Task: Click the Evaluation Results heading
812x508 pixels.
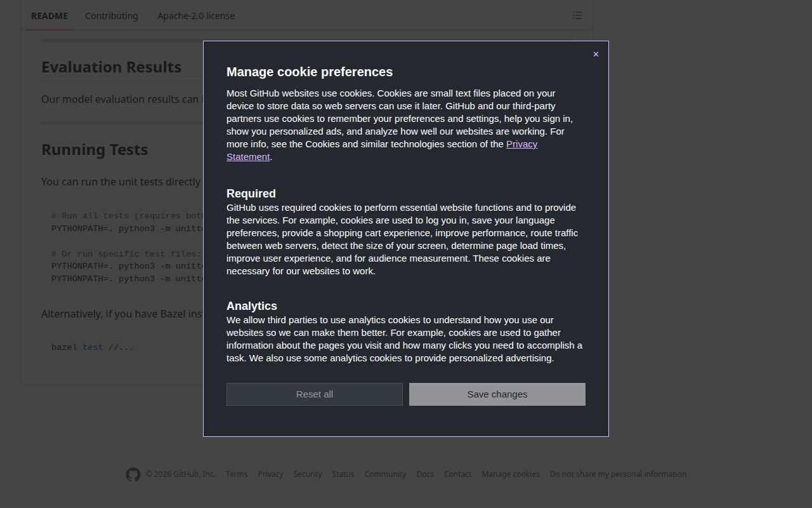Action: 111,67
